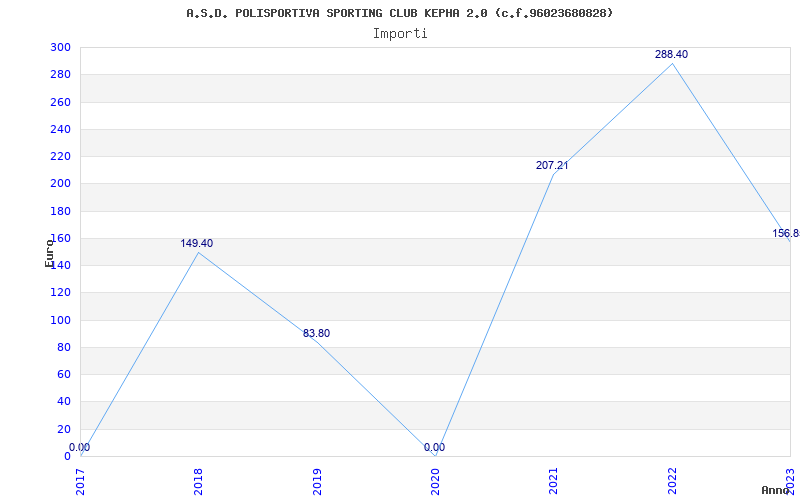The height and width of the screenshot is (500, 800).
Task: Click the 20 y-axis tick label
Action: tap(63, 429)
